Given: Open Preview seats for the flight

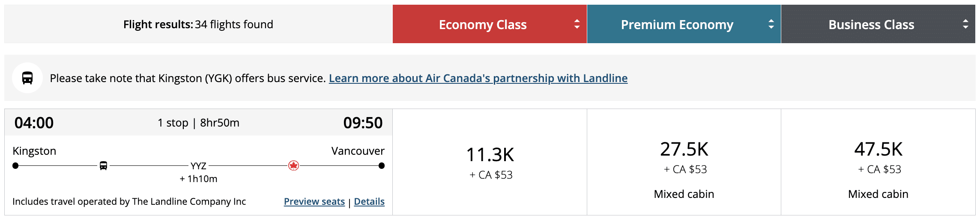Looking at the screenshot, I should pyautogui.click(x=314, y=201).
